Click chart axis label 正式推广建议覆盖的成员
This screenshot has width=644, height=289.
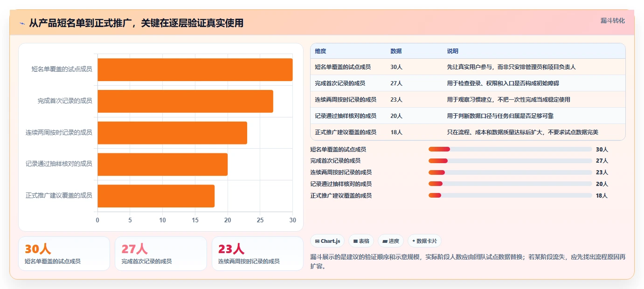pyautogui.click(x=59, y=196)
